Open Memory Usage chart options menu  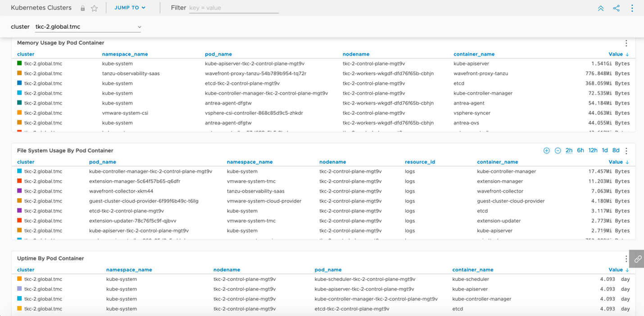(626, 43)
